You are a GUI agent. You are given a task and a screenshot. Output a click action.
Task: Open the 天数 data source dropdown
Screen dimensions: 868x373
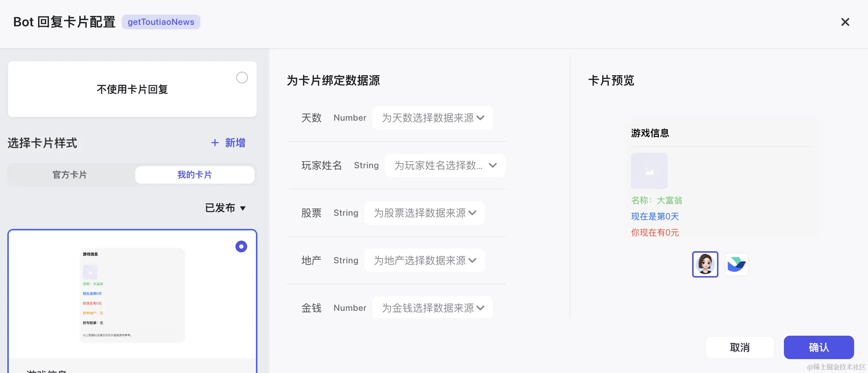(432, 118)
